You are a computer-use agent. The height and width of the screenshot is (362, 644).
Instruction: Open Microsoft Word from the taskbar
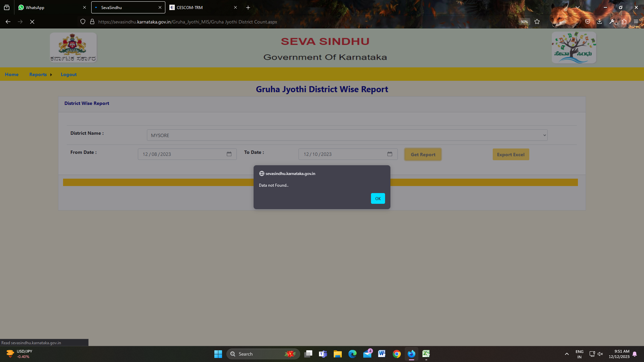382,354
